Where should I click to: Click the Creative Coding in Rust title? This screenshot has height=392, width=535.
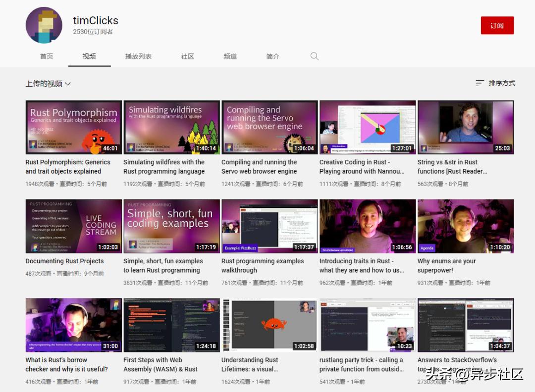coord(362,167)
